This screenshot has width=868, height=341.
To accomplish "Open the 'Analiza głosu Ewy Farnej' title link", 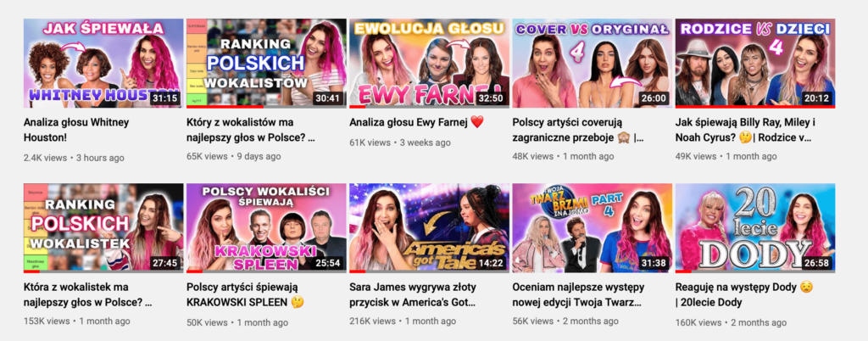I will click(417, 122).
